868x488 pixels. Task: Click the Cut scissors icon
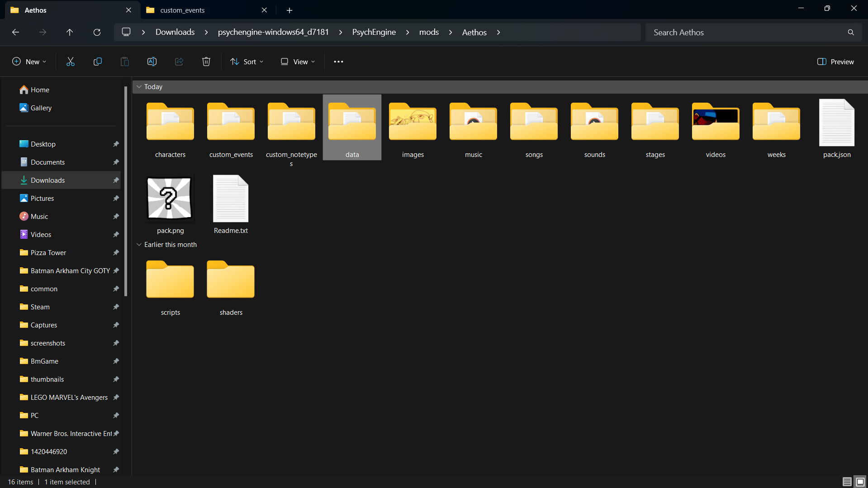[70, 62]
